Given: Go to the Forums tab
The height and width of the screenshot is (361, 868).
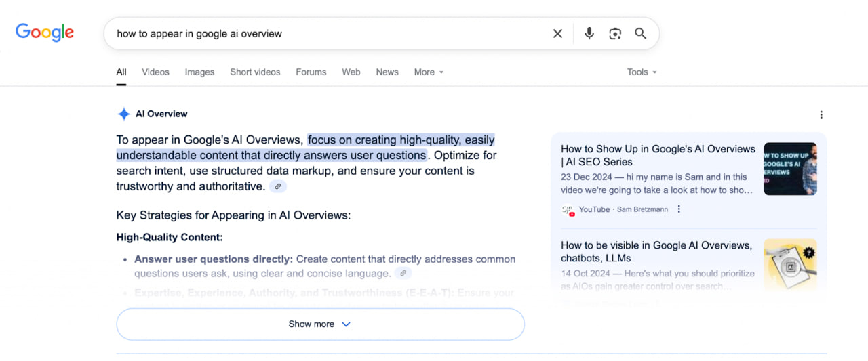Looking at the screenshot, I should click(311, 72).
